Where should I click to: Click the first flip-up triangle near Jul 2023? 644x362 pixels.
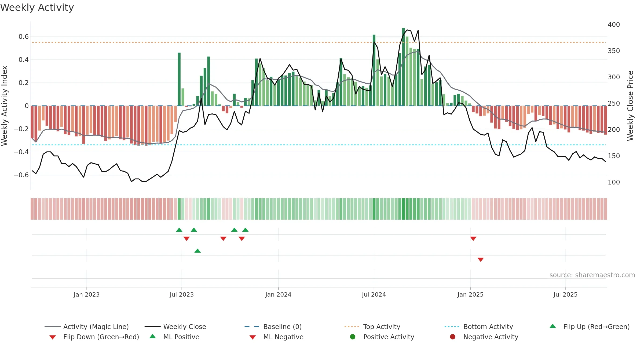coord(179,230)
